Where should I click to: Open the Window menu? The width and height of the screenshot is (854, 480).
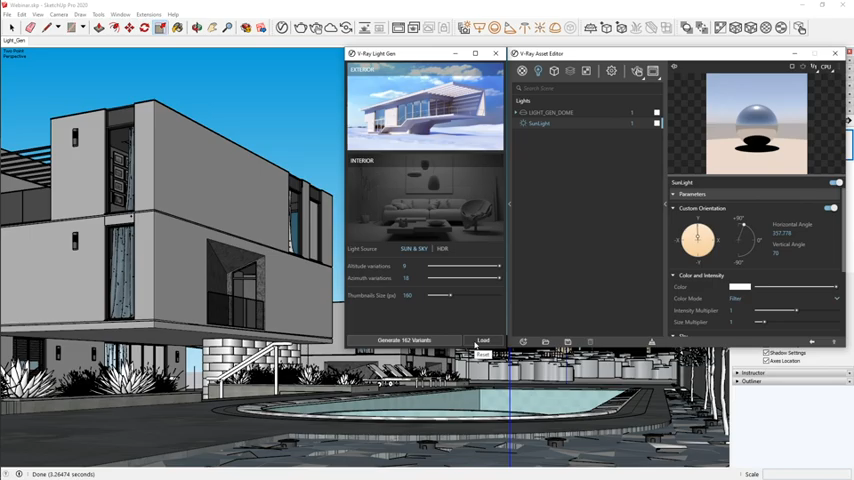tap(120, 15)
